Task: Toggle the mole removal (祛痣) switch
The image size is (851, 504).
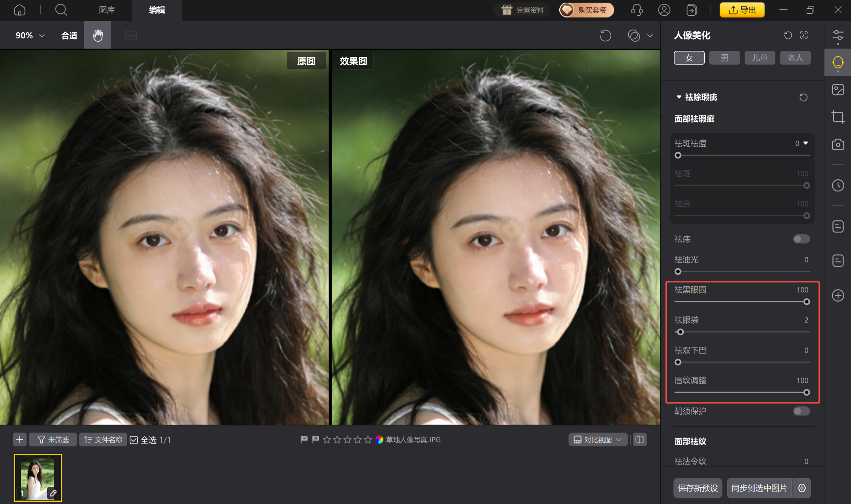Action: tap(801, 239)
